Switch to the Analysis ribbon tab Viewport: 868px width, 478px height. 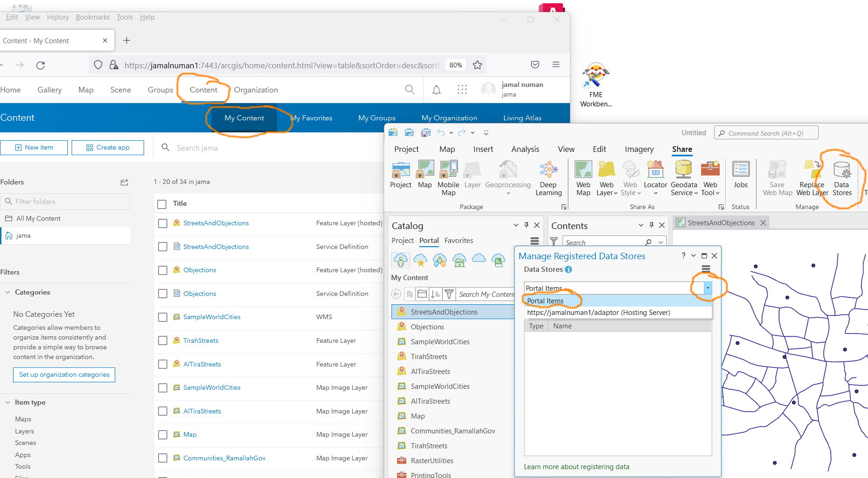tap(525, 149)
